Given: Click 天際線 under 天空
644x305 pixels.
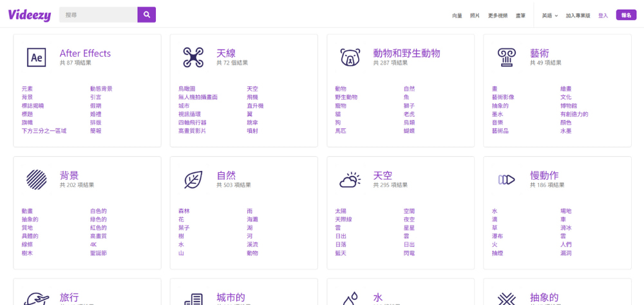Looking at the screenshot, I should coord(343,219).
